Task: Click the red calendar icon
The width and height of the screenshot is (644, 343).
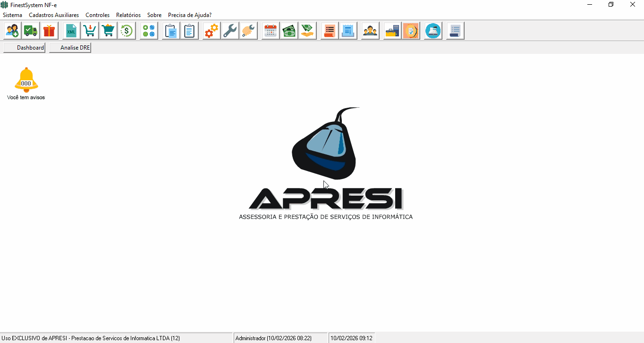Action: coord(270,31)
